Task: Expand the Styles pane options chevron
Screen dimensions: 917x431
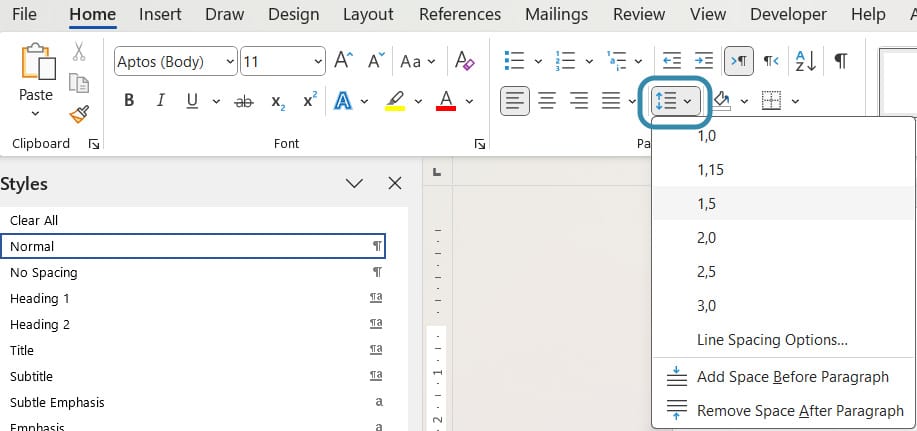Action: (x=354, y=183)
